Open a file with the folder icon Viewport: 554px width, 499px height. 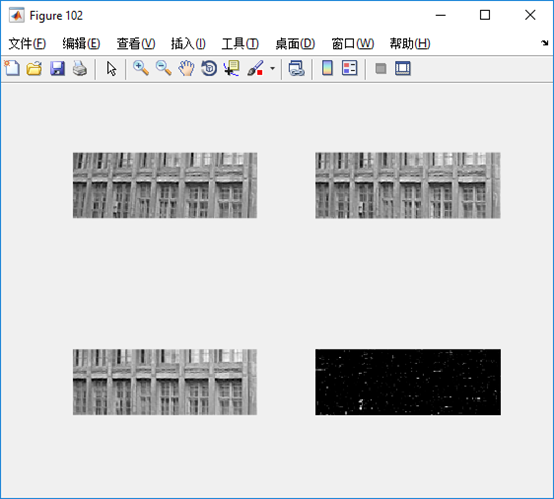tap(34, 68)
